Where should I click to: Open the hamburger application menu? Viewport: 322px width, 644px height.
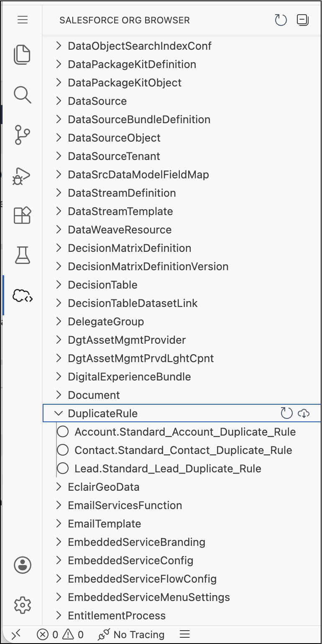point(23,20)
